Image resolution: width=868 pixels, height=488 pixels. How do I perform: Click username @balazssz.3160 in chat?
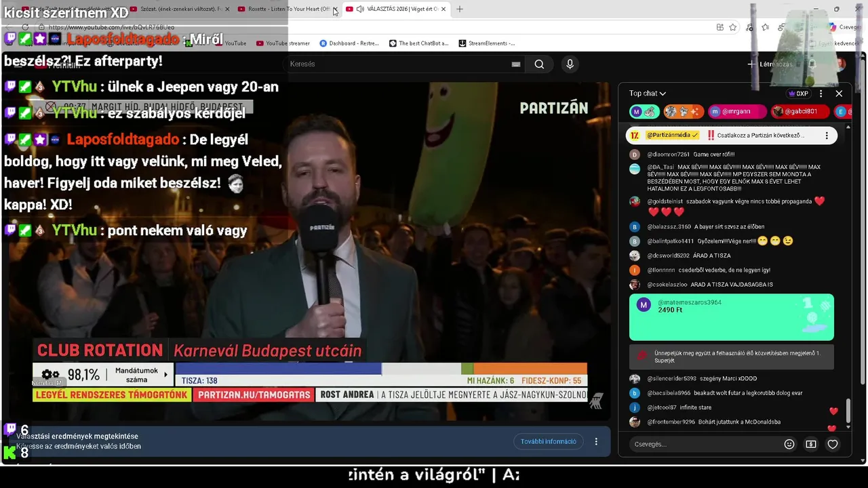click(x=669, y=226)
